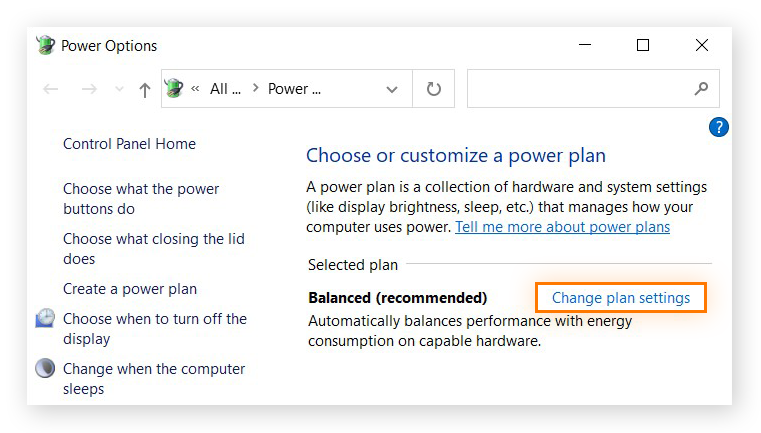761x433 pixels.
Task: Go up one level with the Up arrow
Action: (x=145, y=90)
